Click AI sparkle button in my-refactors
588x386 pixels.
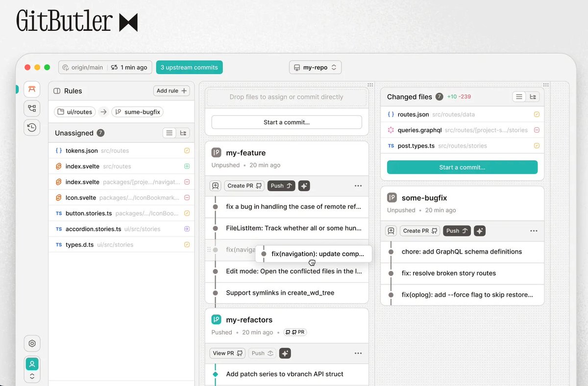285,353
